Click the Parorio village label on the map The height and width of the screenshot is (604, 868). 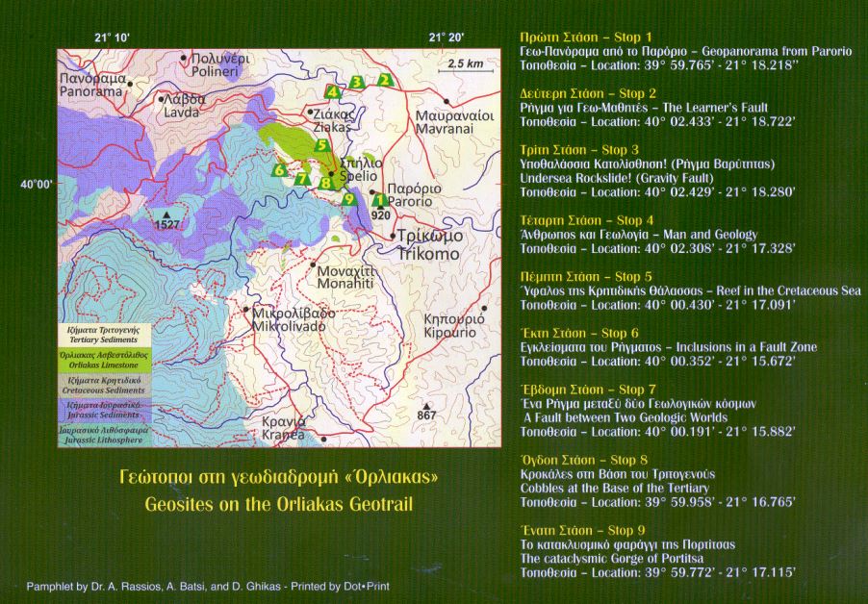[414, 194]
